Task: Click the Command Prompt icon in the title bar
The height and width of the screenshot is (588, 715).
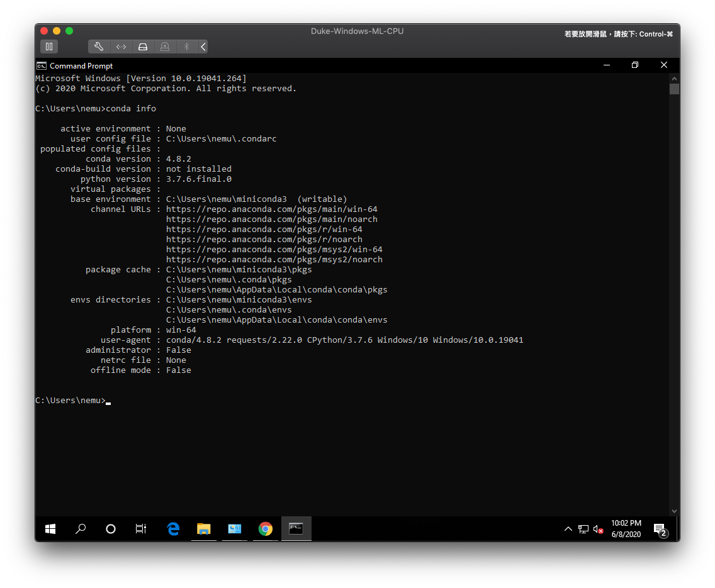Action: click(42, 65)
